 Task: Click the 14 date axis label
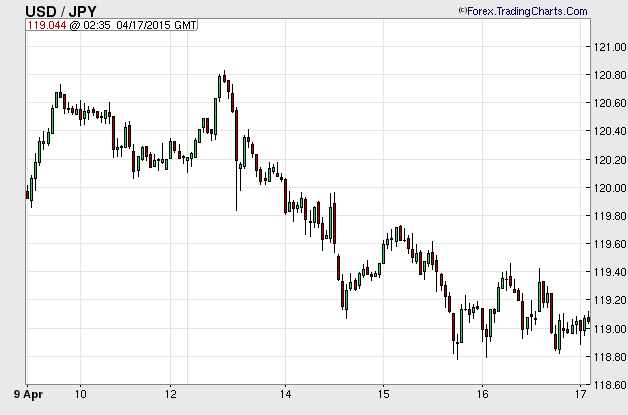coord(286,394)
